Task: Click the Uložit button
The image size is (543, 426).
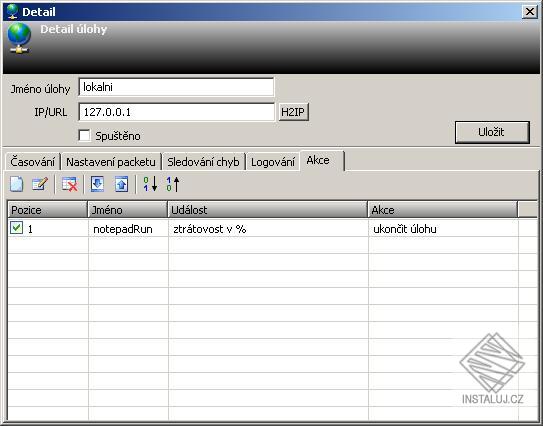Action: (x=492, y=132)
